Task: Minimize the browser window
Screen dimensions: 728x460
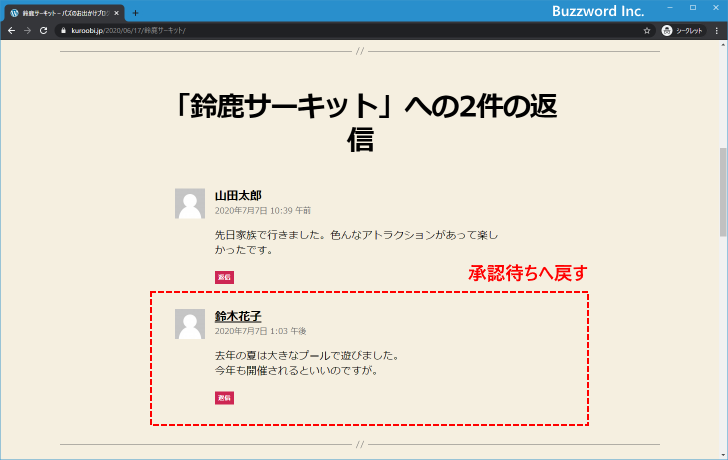Action: 670,7
